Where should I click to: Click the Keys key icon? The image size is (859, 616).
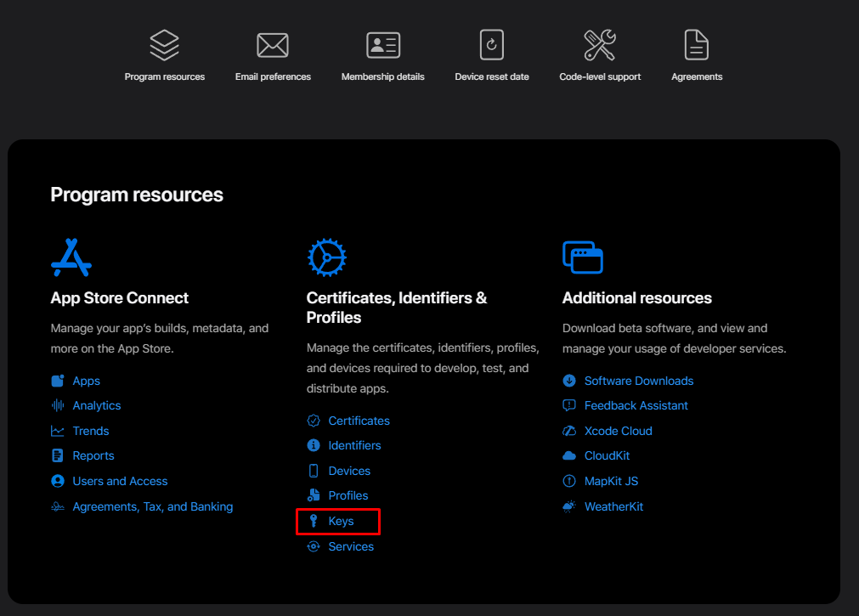coord(314,521)
